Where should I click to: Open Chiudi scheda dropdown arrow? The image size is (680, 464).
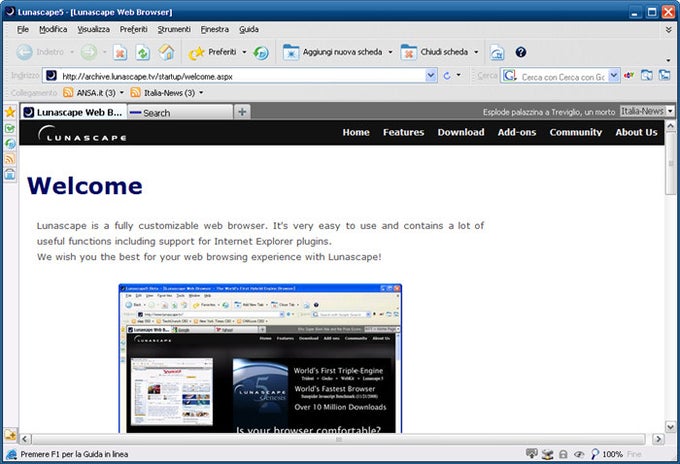(476, 52)
